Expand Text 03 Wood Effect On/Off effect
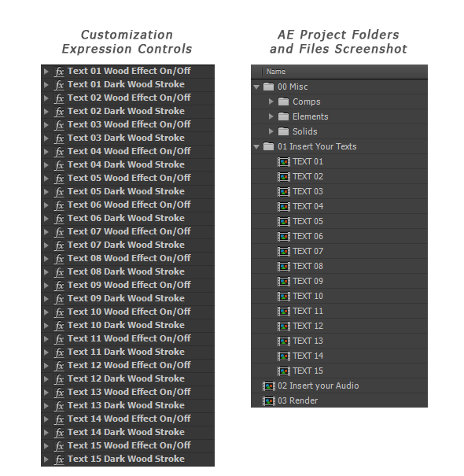This screenshot has width=464, height=476. click(x=46, y=125)
